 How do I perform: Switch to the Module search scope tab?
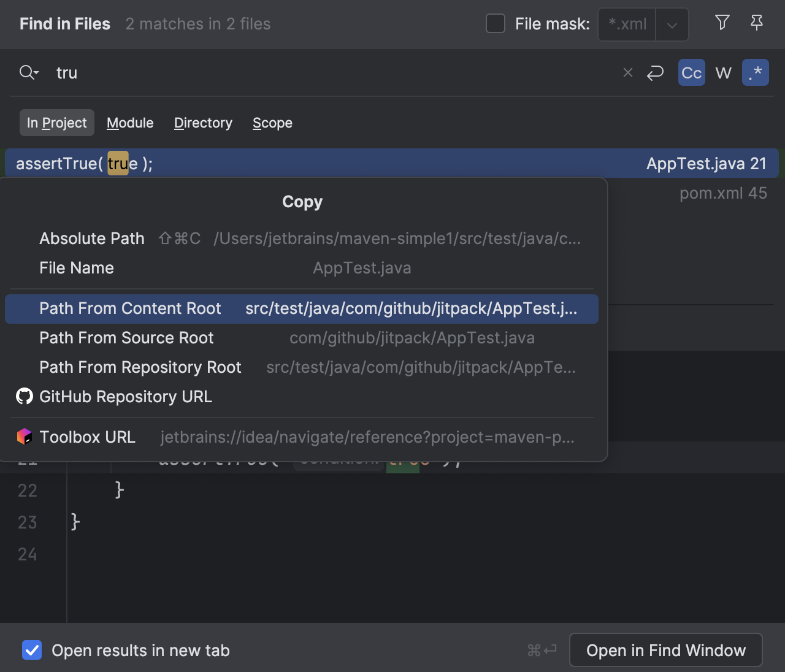click(130, 123)
